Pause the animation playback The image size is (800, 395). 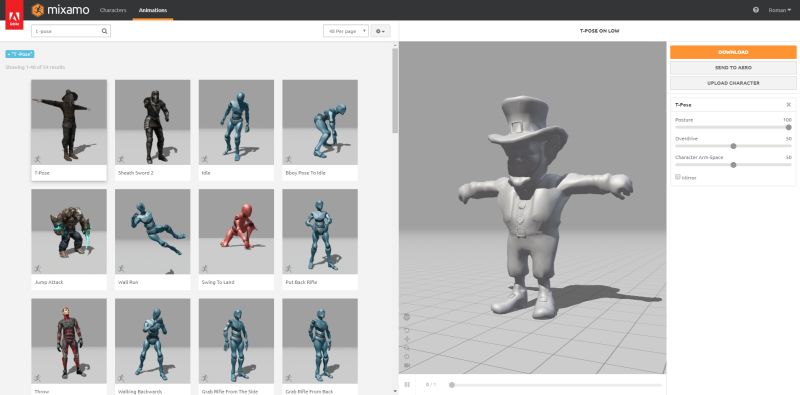click(407, 384)
